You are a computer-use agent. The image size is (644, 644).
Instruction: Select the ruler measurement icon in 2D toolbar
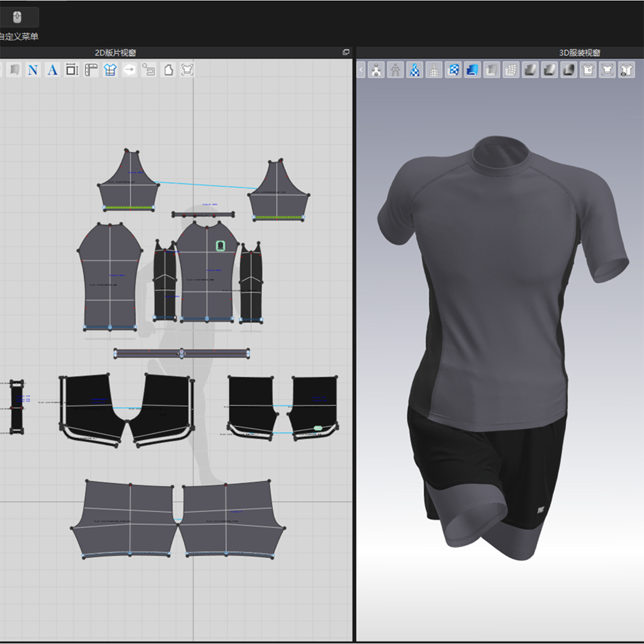[91, 70]
